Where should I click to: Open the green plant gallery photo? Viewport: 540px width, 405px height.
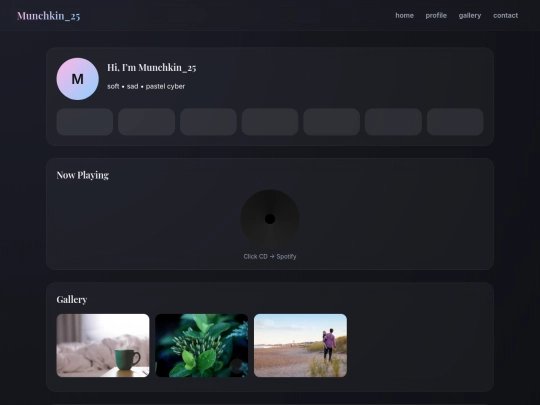click(x=201, y=345)
